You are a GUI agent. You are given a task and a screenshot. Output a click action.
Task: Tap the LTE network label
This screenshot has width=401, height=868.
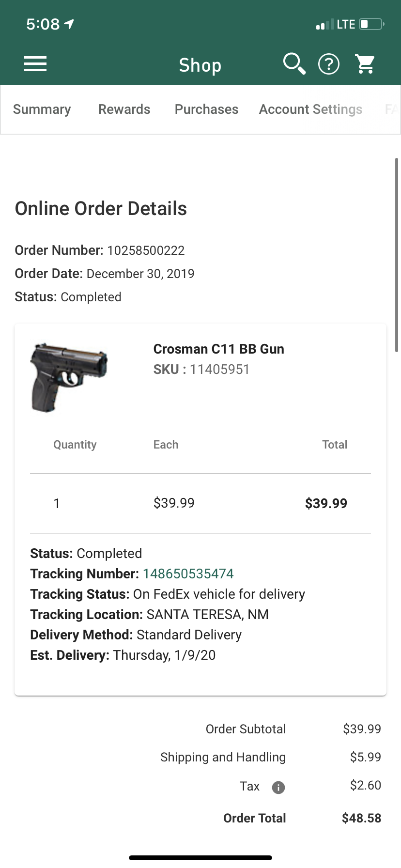pyautogui.click(x=344, y=23)
